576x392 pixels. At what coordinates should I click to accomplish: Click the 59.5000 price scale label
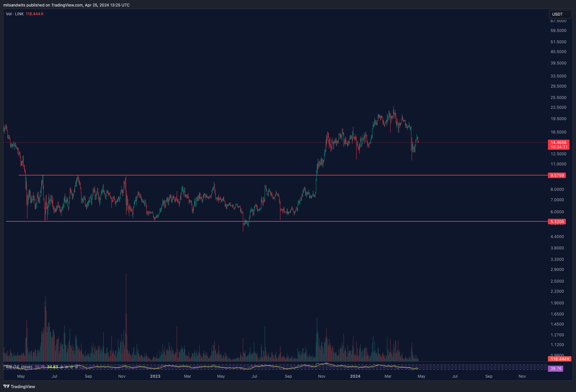[x=558, y=31]
